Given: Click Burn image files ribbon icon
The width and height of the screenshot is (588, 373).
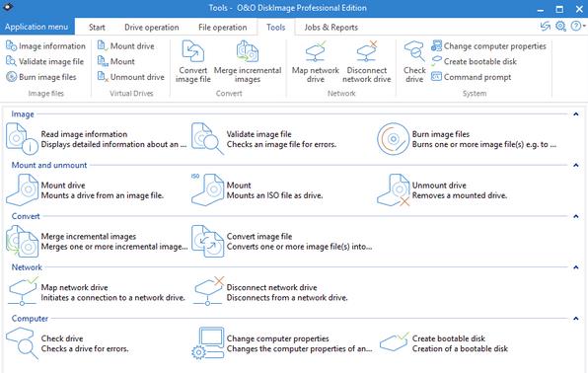Looking at the screenshot, I should tap(11, 77).
